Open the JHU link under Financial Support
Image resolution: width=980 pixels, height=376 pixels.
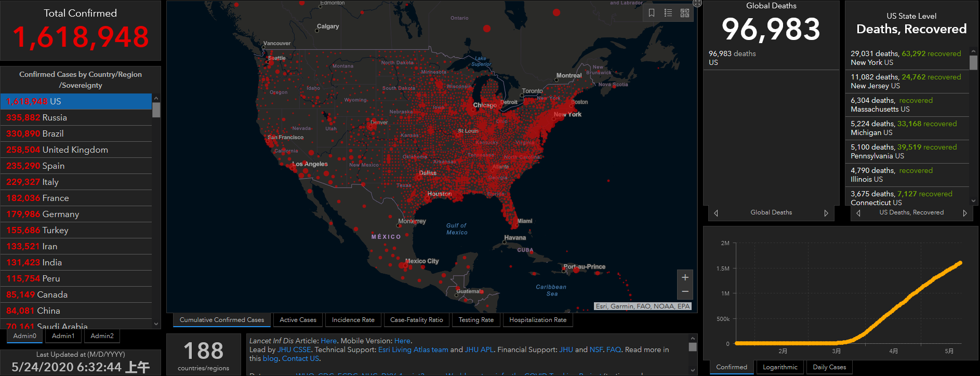click(566, 350)
